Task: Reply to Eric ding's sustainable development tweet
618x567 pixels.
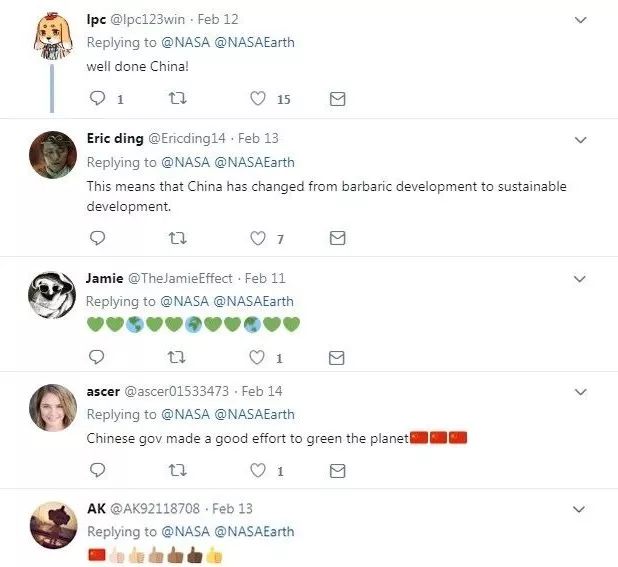Action: [x=97, y=238]
